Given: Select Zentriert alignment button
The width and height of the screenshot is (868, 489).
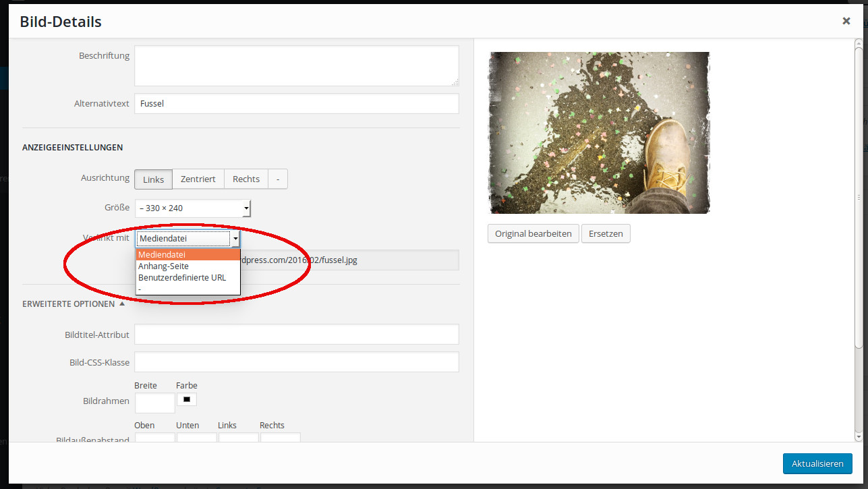Looking at the screenshot, I should tap(198, 179).
